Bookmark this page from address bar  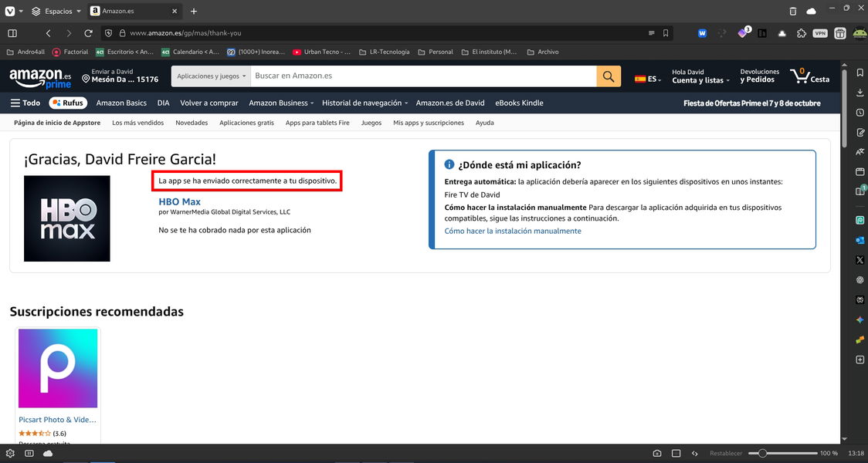point(666,33)
